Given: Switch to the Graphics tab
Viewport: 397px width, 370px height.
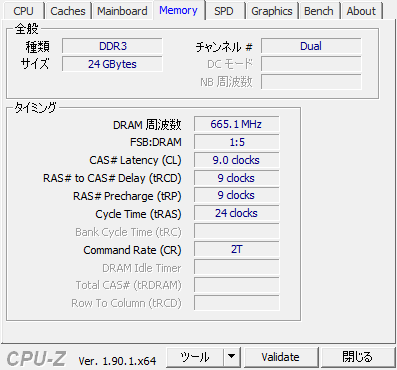Looking at the screenshot, I should point(272,11).
